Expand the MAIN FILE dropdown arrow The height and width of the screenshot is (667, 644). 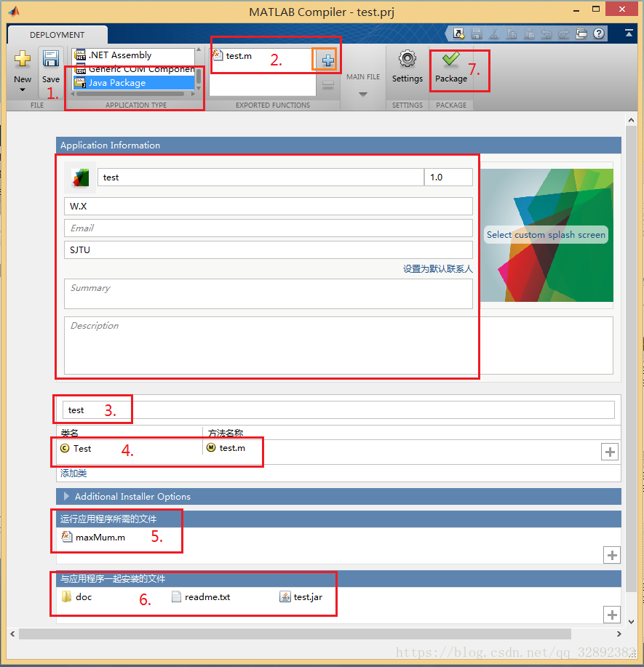pos(363,95)
